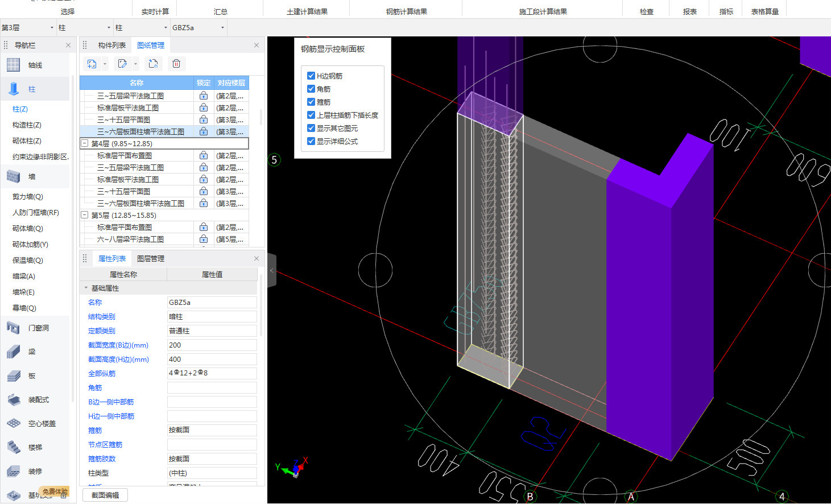Click the edit drawing pencil icon
831x504 pixels.
pos(122,64)
